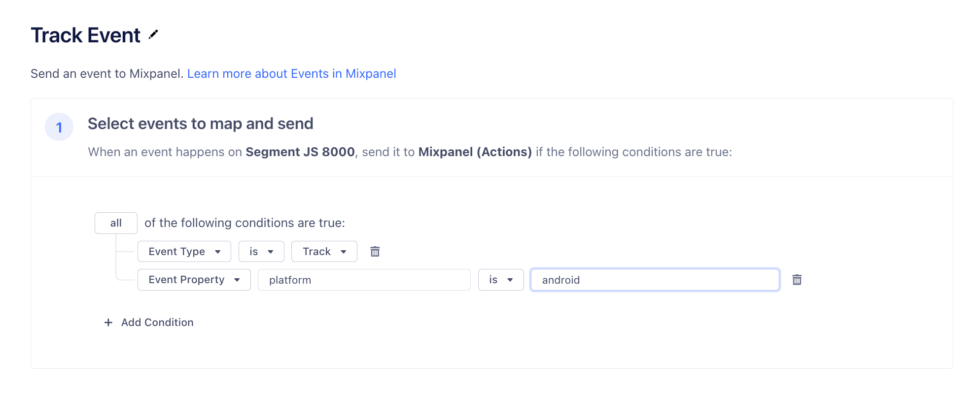The width and height of the screenshot is (980, 393).
Task: Remove the platform Event Property condition
Action: click(797, 280)
